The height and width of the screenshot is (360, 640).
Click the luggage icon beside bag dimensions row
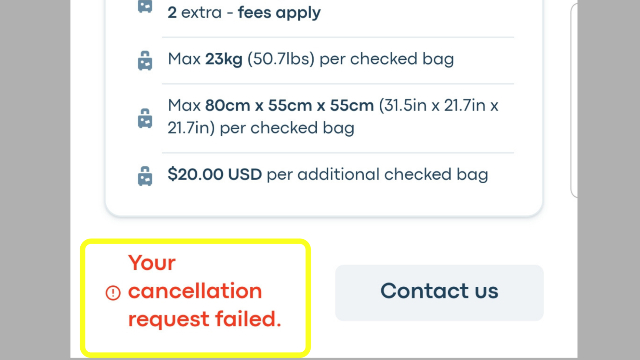(x=145, y=118)
